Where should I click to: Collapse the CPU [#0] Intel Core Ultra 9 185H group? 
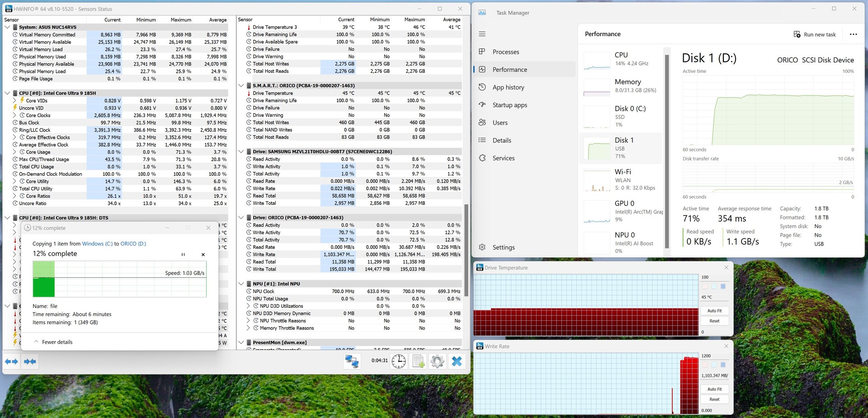point(7,93)
